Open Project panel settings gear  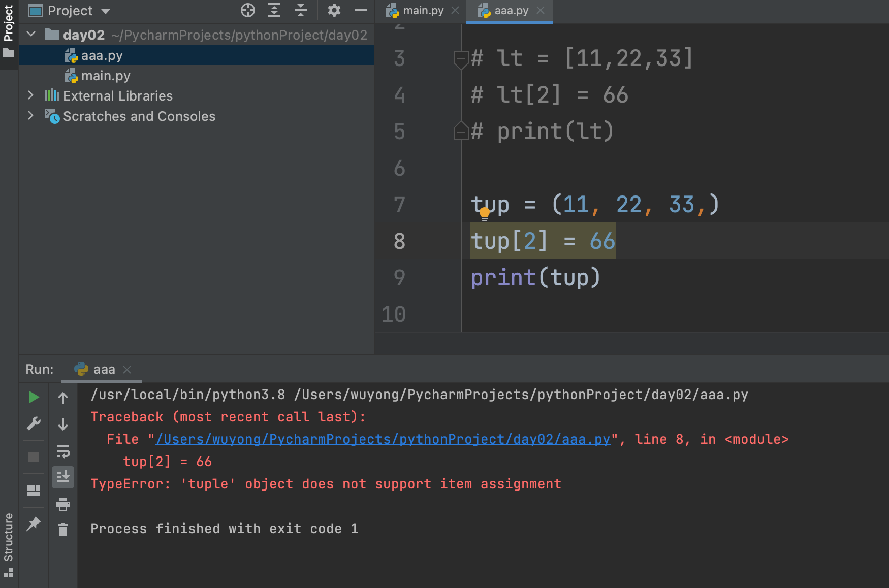334,10
